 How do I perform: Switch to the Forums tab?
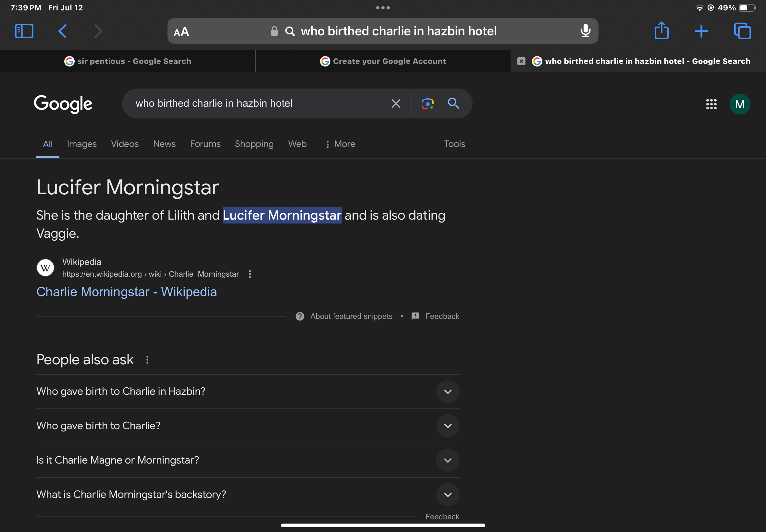pyautogui.click(x=205, y=144)
